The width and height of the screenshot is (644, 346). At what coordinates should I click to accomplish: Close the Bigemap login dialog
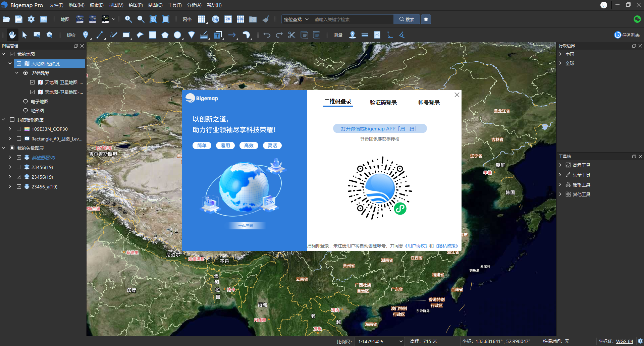[x=457, y=95]
